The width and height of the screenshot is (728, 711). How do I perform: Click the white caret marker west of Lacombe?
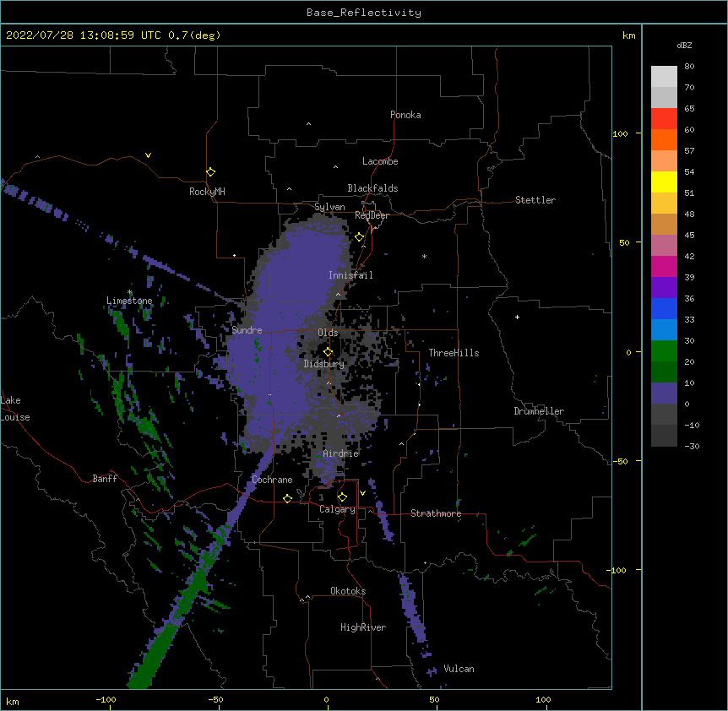pyautogui.click(x=335, y=167)
